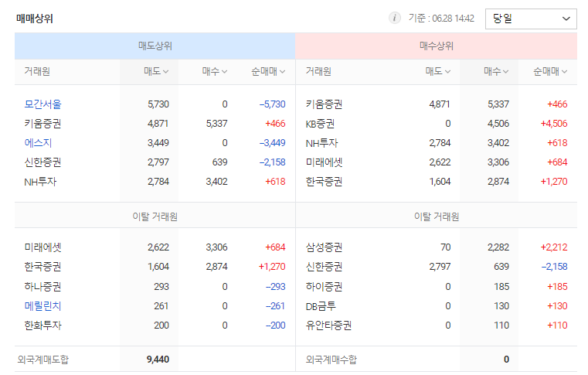
Task: Click 에스지 net value -3,449
Action: (273, 142)
